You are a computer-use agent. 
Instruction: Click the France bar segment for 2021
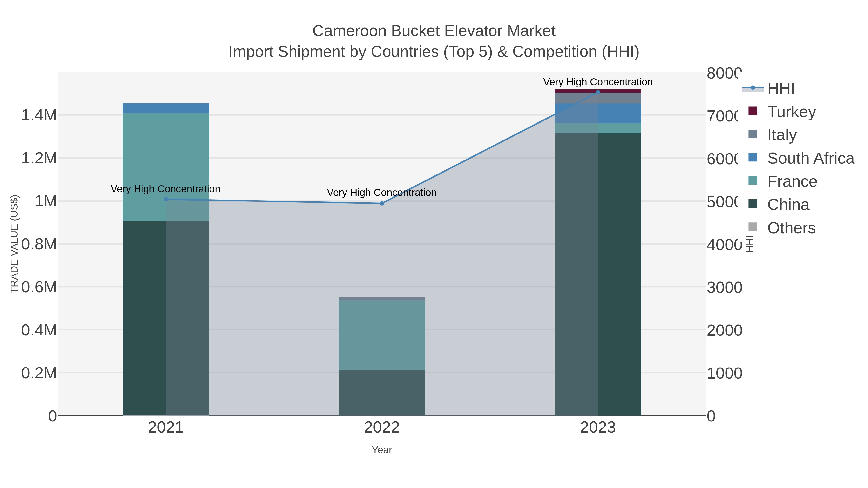[166, 167]
